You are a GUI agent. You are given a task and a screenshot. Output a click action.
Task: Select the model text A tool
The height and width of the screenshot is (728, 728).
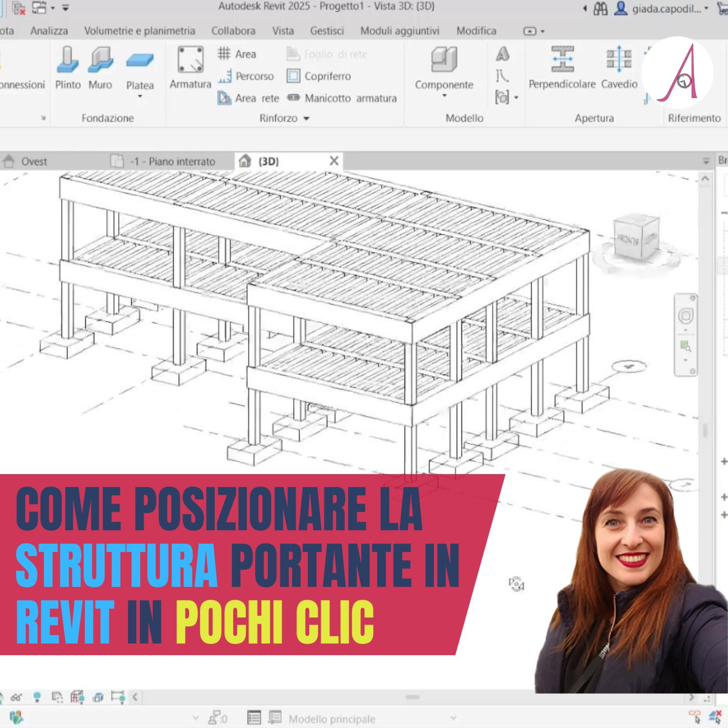(503, 54)
